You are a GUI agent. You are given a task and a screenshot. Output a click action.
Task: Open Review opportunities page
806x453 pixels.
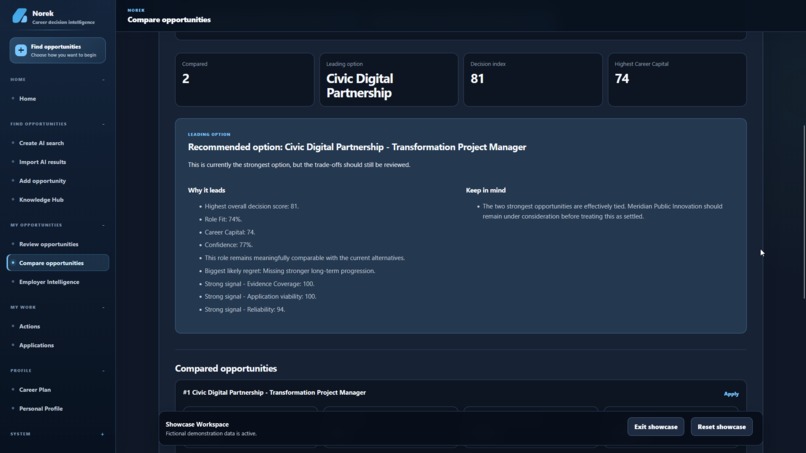[58, 244]
